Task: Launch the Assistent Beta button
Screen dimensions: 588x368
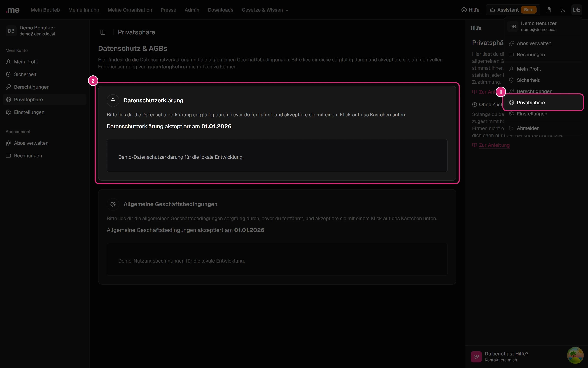Action: [x=513, y=10]
